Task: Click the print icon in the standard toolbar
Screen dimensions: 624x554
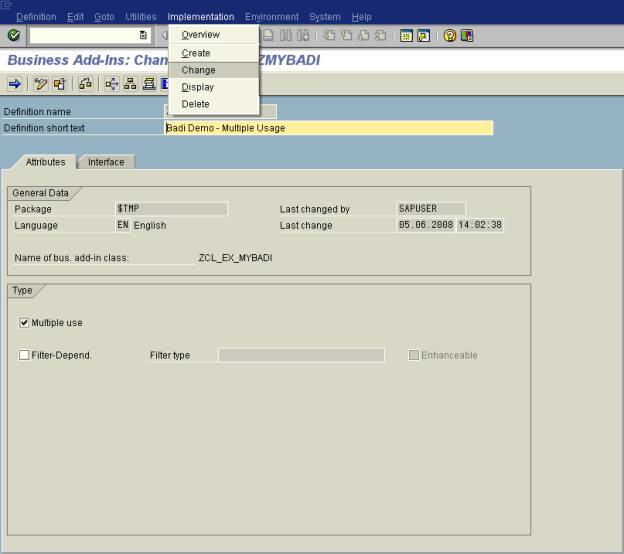Action: pyautogui.click(x=269, y=35)
